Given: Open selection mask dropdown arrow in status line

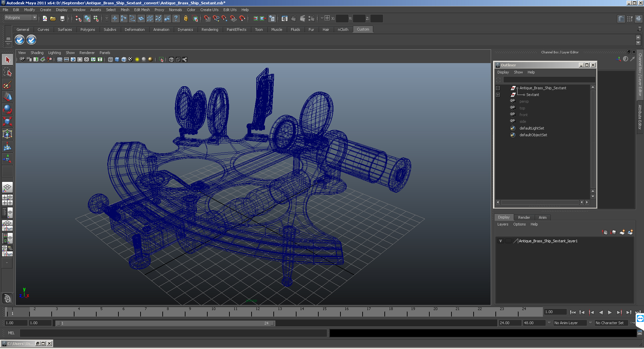Looking at the screenshot, I should (107, 18).
